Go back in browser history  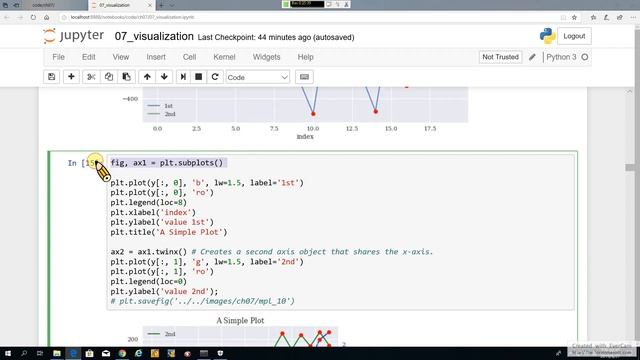(x=7, y=17)
